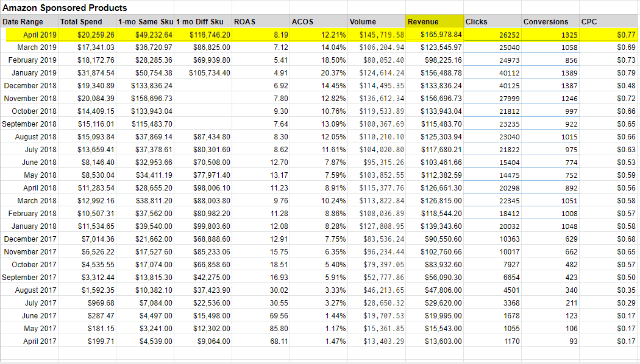Screen dimensions: 640x364
Task: Click the Date Range column header
Action: point(29,21)
